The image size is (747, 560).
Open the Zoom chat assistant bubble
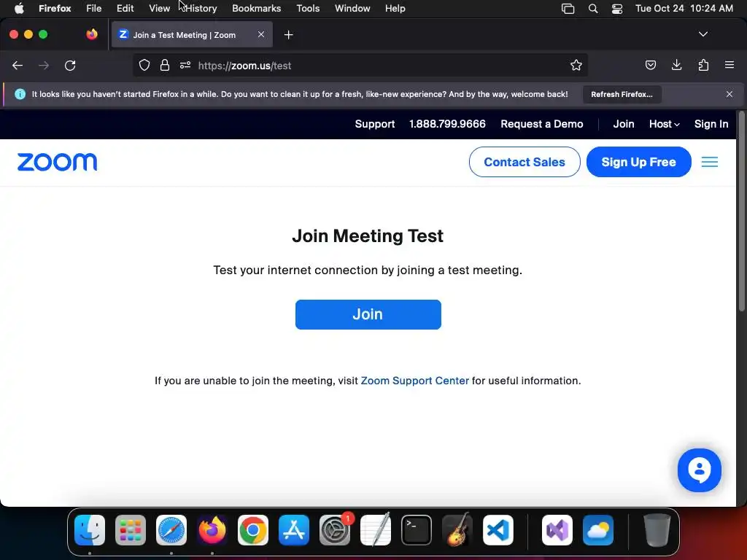pyautogui.click(x=700, y=470)
